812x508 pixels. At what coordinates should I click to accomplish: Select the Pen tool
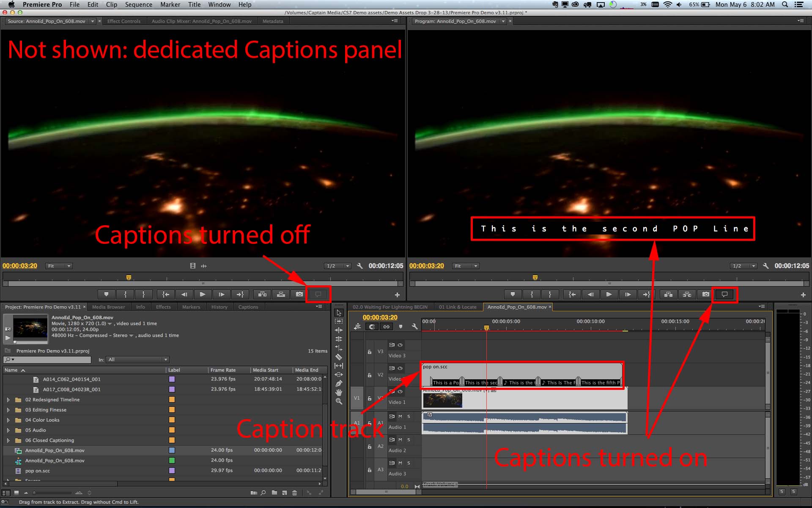[339, 384]
